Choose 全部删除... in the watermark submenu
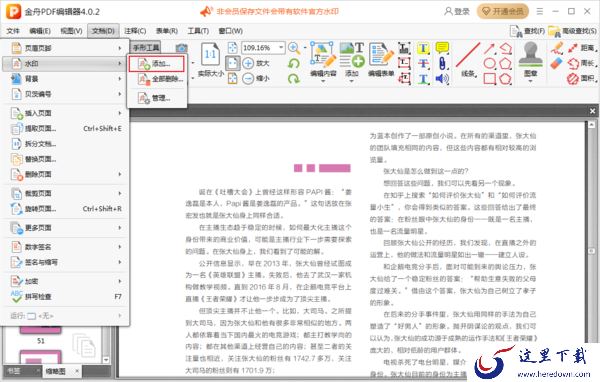Screen dimensions: 600x382 point(157,79)
